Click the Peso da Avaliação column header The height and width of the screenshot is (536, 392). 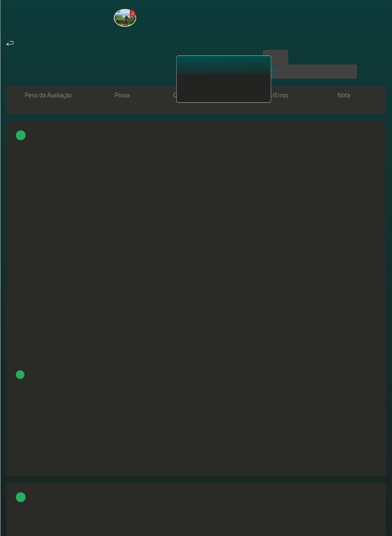pos(48,95)
